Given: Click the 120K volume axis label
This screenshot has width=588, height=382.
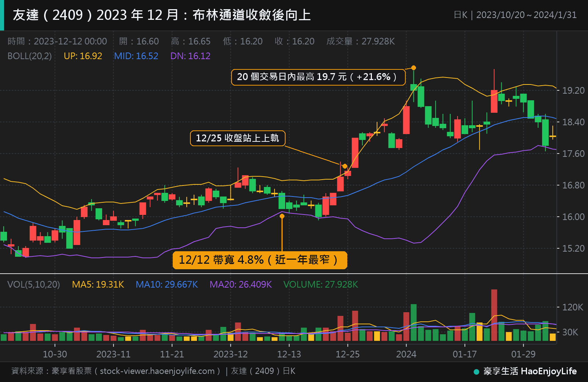Looking at the screenshot, I should pos(573,307).
